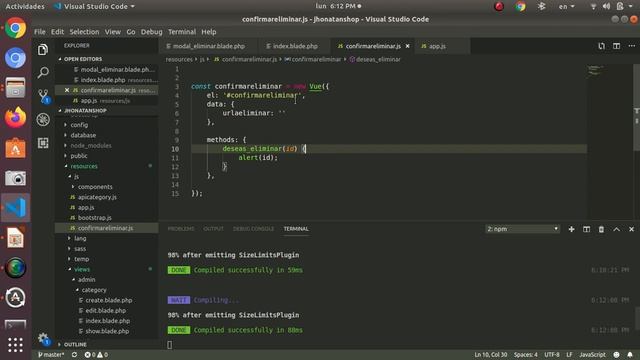Open the Terminal menu
Screen dimensions: 640x360
(182, 32)
